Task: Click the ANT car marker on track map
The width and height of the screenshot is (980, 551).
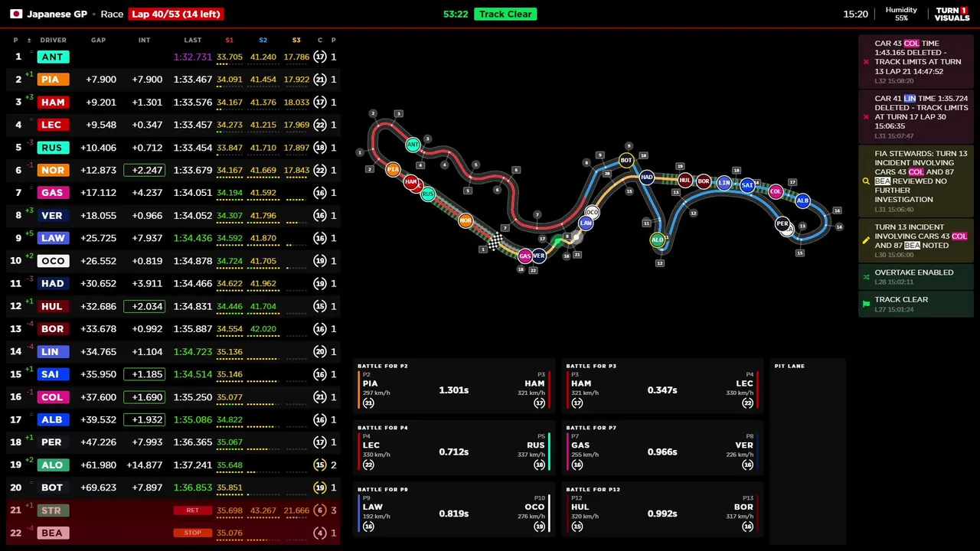Action: coord(413,145)
